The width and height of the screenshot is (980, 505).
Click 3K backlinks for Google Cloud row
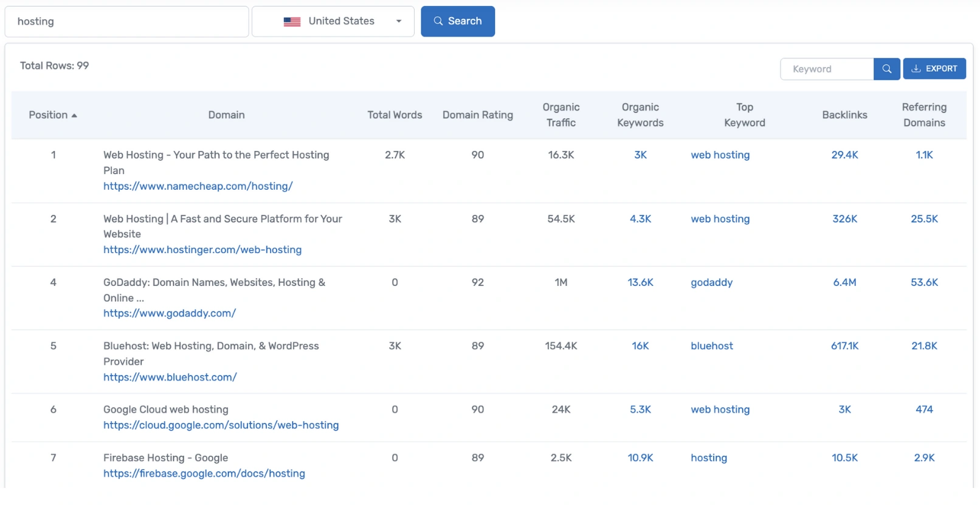(x=844, y=409)
